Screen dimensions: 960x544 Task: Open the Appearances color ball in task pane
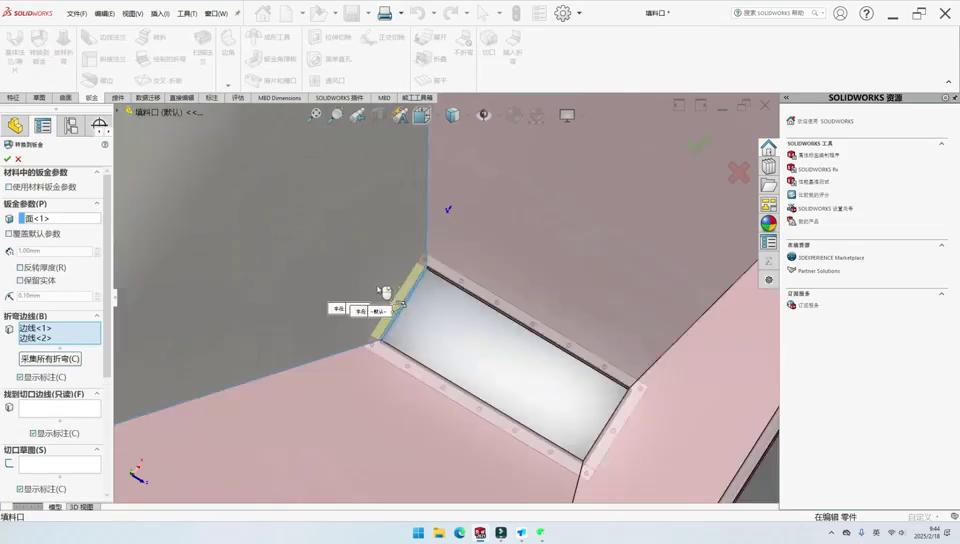click(768, 223)
